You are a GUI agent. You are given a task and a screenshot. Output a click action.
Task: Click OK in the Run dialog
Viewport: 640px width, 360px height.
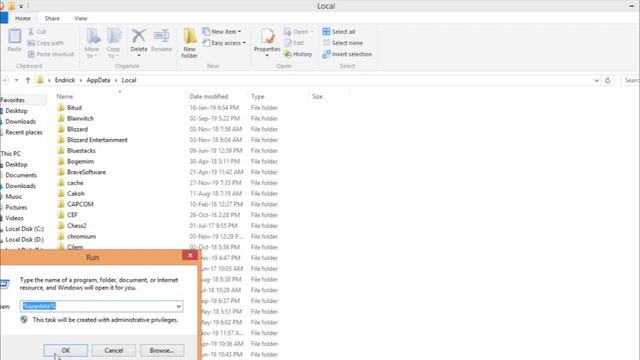66,350
